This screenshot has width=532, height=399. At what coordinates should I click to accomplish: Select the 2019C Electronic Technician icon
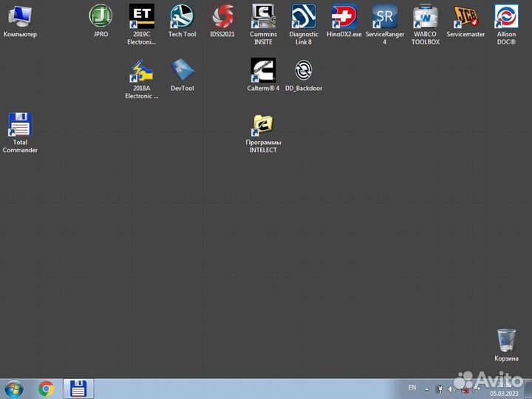(x=142, y=16)
